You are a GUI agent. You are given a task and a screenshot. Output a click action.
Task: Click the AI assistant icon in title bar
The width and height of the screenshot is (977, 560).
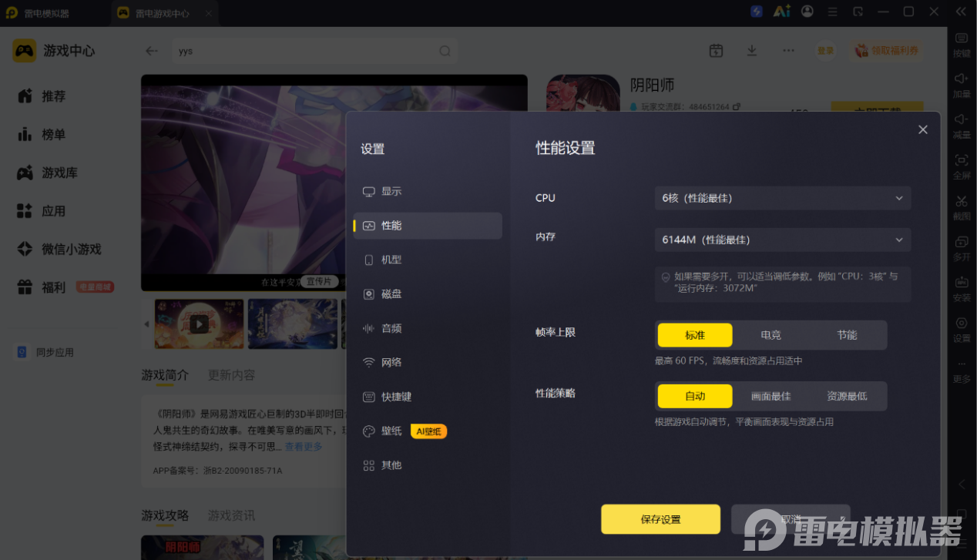pyautogui.click(x=782, y=12)
